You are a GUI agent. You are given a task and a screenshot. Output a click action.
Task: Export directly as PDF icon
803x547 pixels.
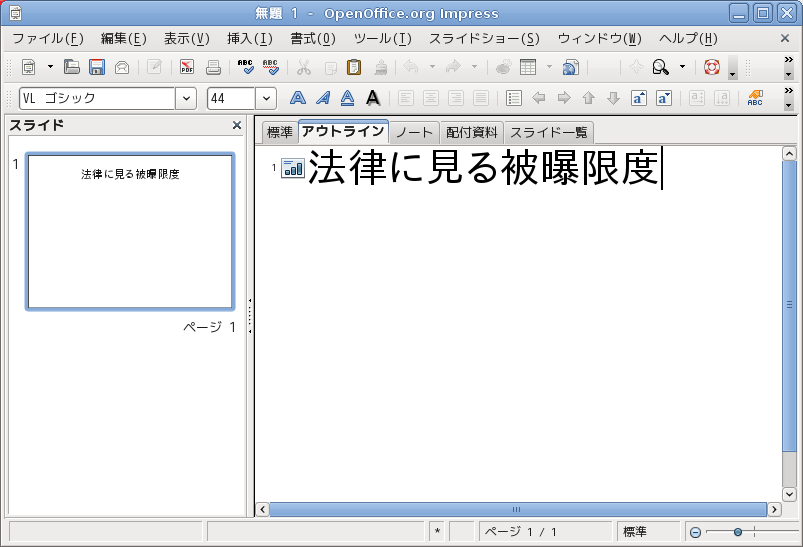point(187,68)
